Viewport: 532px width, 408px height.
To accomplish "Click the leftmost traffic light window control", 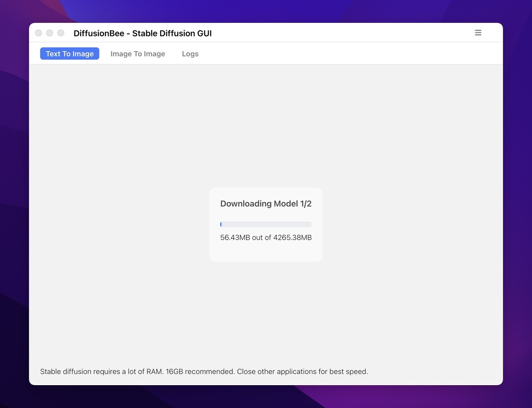I will tap(38, 33).
